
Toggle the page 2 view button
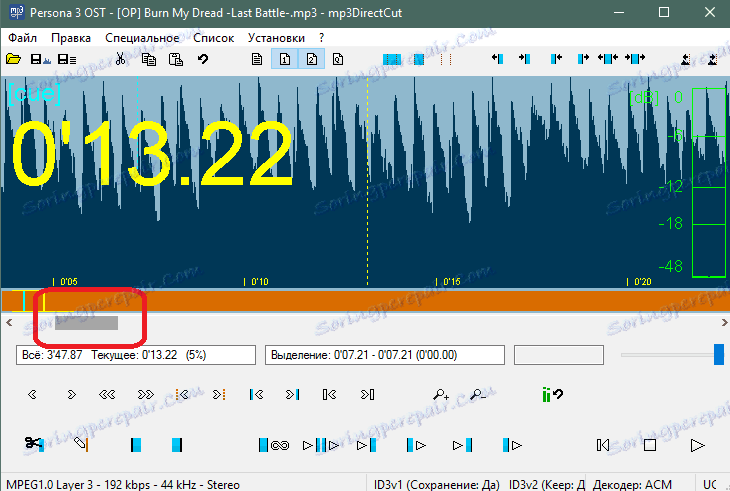click(x=311, y=59)
